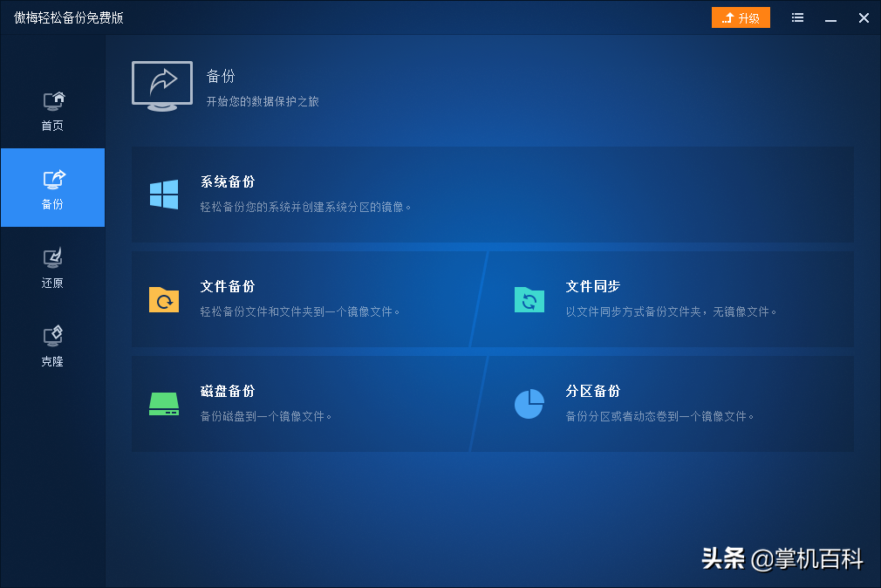This screenshot has height=588, width=881.
Task: Click the orange 升级 upgrade button
Action: [741, 18]
